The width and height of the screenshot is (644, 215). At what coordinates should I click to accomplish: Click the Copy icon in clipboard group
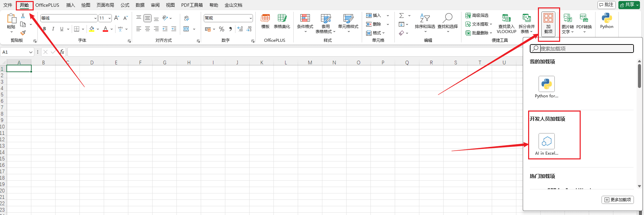[23, 24]
